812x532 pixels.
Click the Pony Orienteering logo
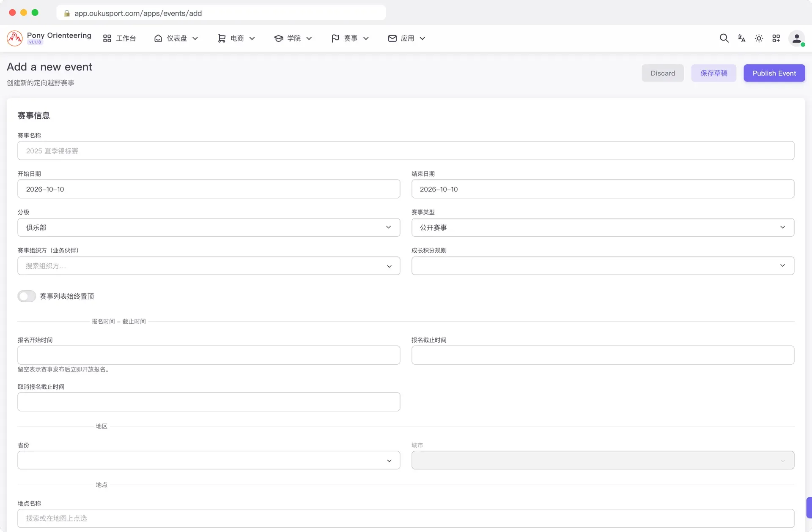[15, 38]
